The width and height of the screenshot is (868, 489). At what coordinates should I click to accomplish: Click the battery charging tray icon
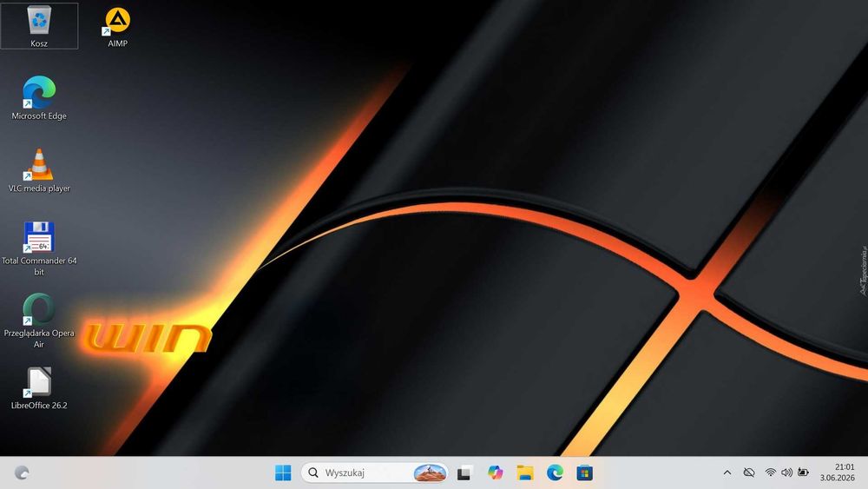[803, 472]
